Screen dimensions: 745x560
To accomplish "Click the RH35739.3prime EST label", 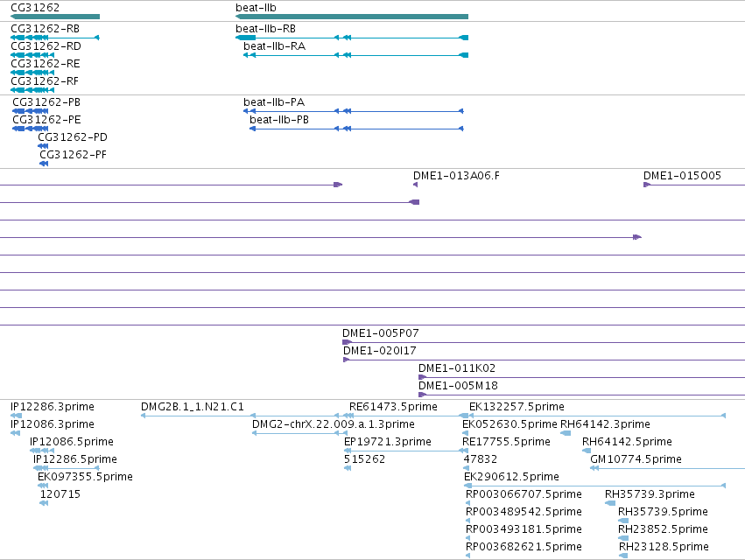I will click(650, 494).
